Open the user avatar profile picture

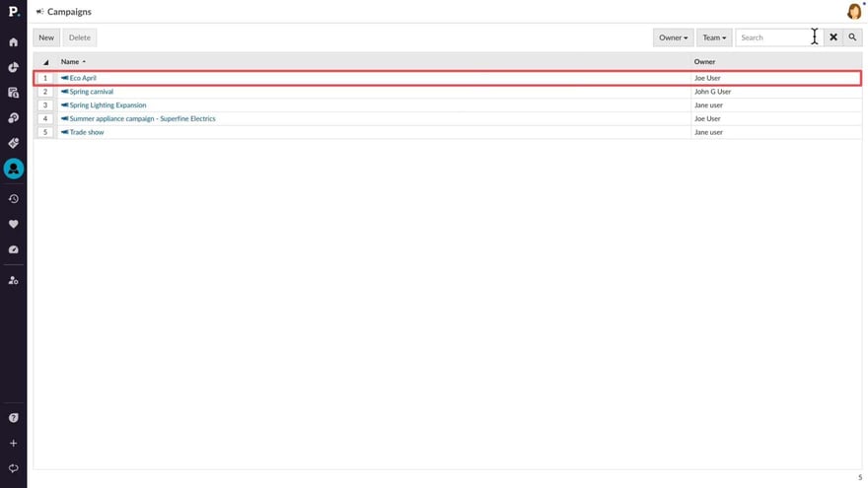click(854, 11)
